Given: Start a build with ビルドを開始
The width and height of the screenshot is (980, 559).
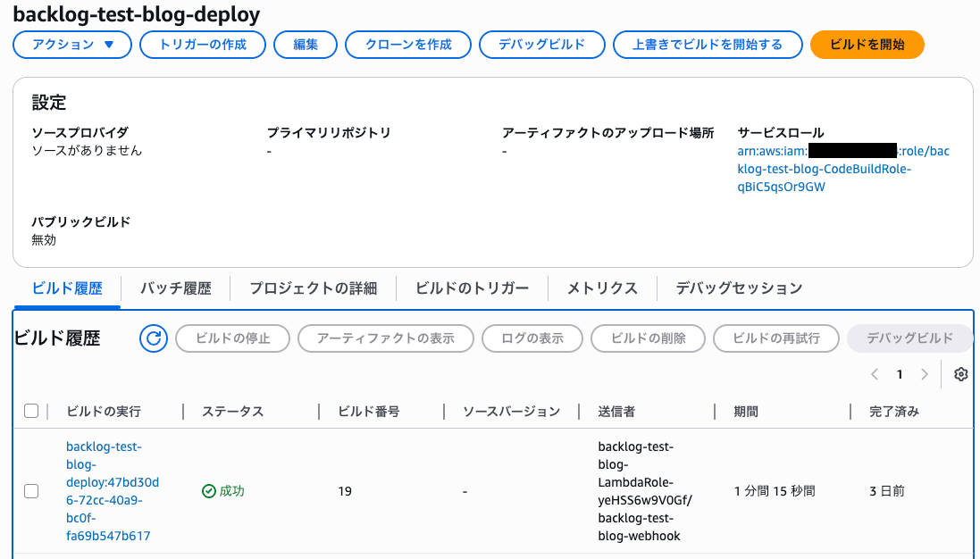Looking at the screenshot, I should (x=867, y=44).
